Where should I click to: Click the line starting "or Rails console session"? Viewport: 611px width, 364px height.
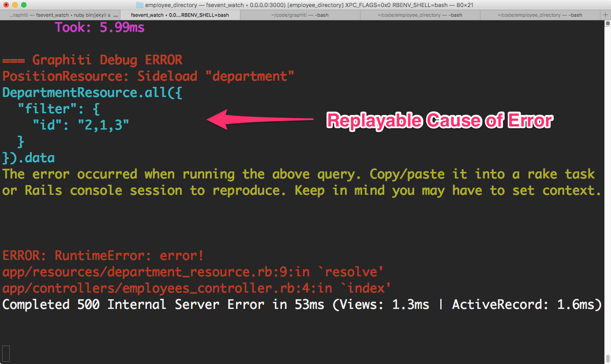[302, 190]
